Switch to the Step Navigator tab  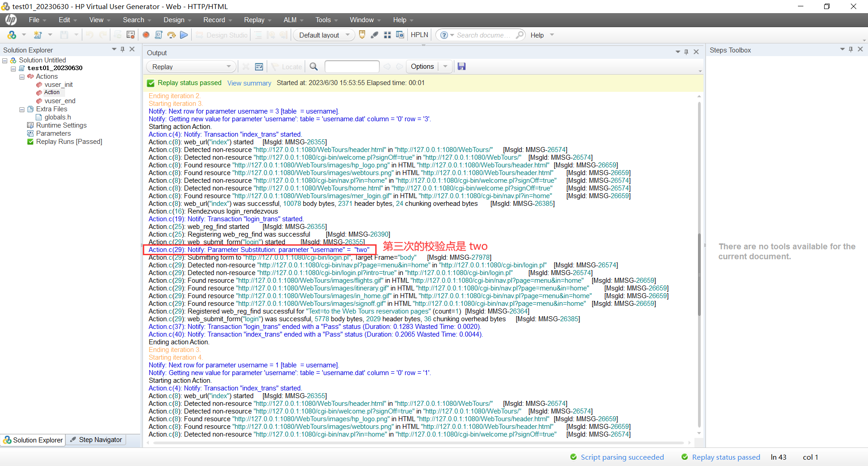pos(96,440)
